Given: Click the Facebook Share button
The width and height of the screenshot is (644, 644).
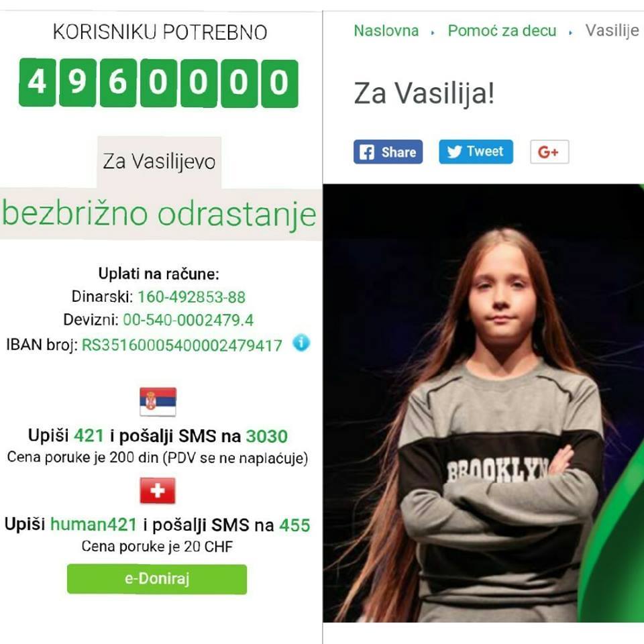Looking at the screenshot, I should 388,152.
